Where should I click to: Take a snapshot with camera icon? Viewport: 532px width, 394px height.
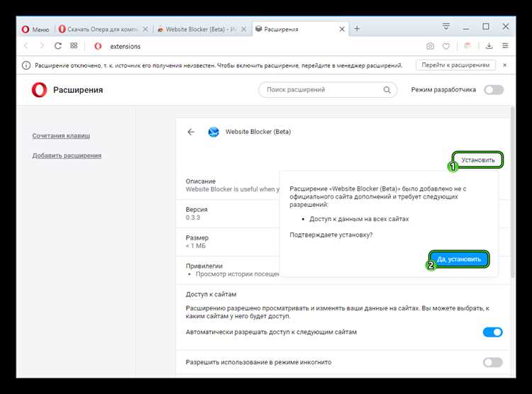click(431, 46)
